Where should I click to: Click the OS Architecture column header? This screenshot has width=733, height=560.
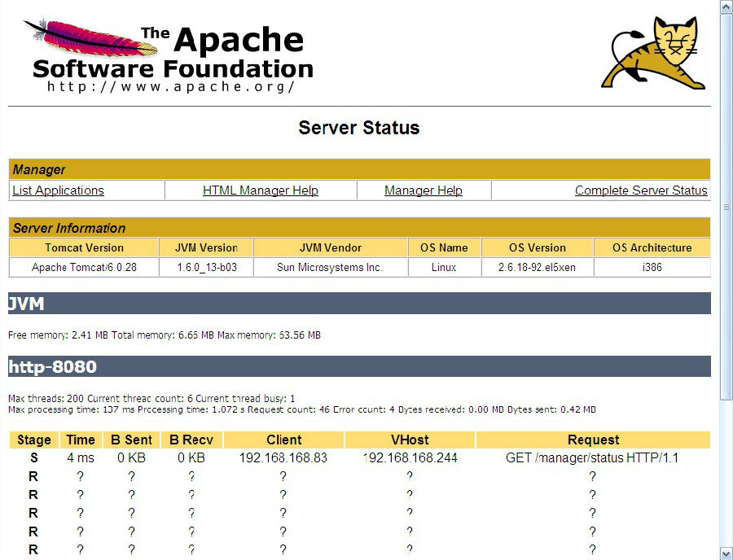pyautogui.click(x=652, y=247)
